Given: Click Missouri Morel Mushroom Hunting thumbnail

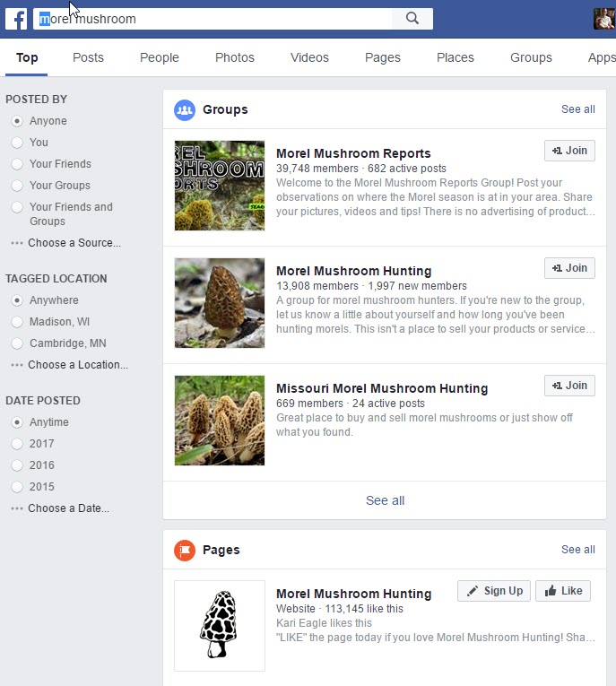Looking at the screenshot, I should tap(220, 421).
